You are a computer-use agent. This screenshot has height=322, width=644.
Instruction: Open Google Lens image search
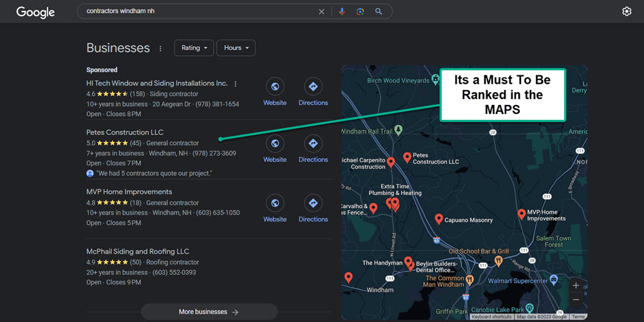point(360,12)
